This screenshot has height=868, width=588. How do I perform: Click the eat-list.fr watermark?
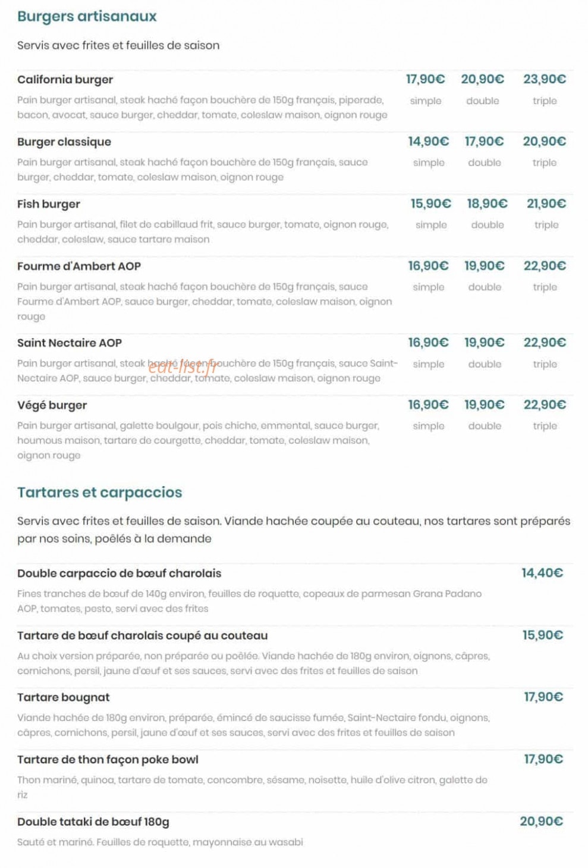point(183,366)
